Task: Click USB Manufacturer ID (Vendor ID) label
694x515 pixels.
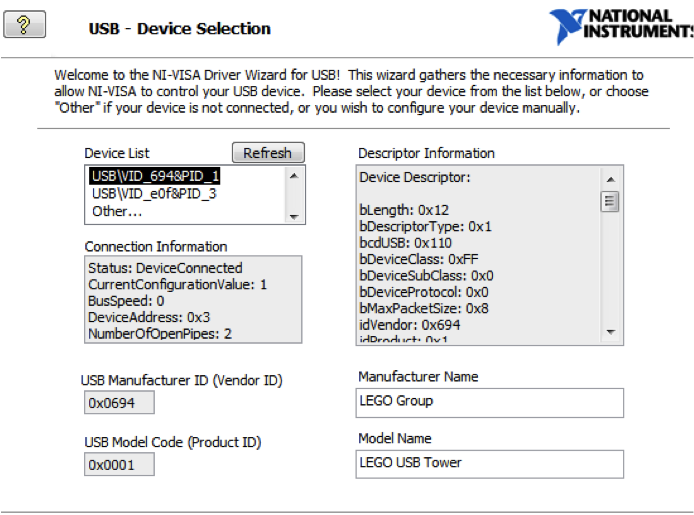Action: pyautogui.click(x=181, y=380)
